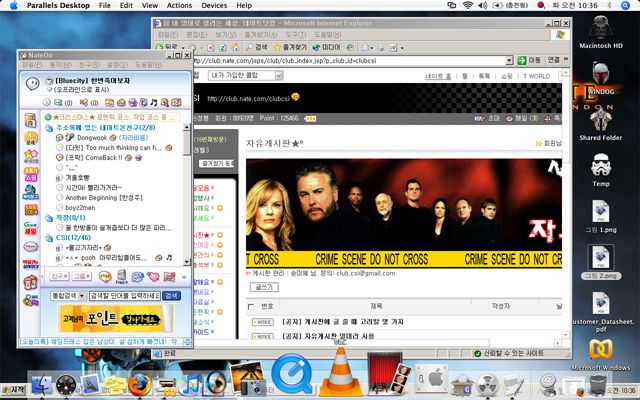Open the club selector dropdown on Nate page
Viewport: 640px width, 400px height.
279,76
